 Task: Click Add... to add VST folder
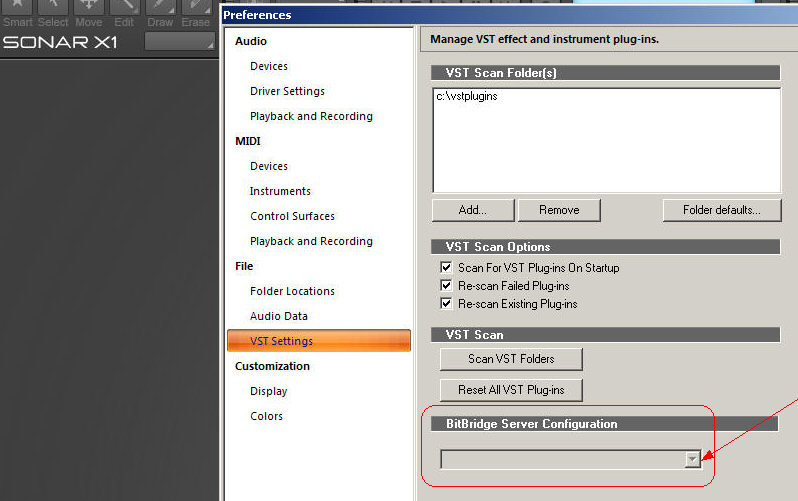[x=473, y=210]
